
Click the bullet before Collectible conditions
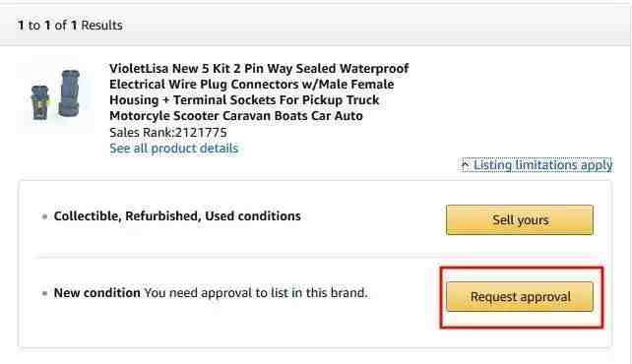click(44, 216)
